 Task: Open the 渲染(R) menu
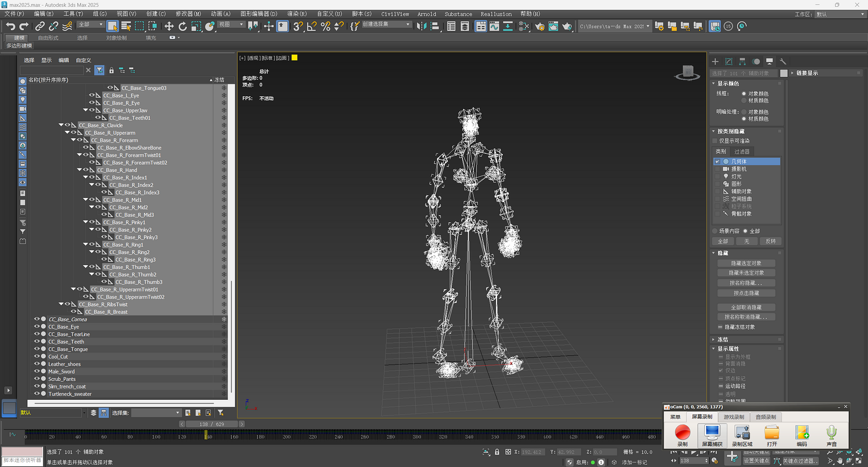coord(297,14)
